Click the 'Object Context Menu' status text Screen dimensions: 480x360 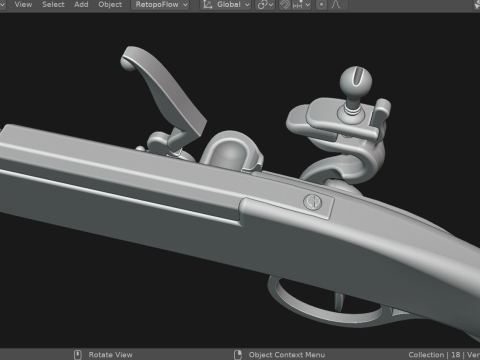pos(287,355)
